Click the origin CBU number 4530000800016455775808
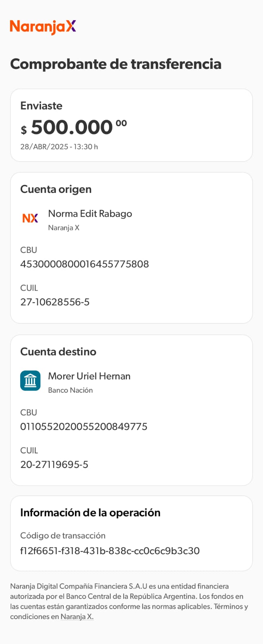 point(85,264)
